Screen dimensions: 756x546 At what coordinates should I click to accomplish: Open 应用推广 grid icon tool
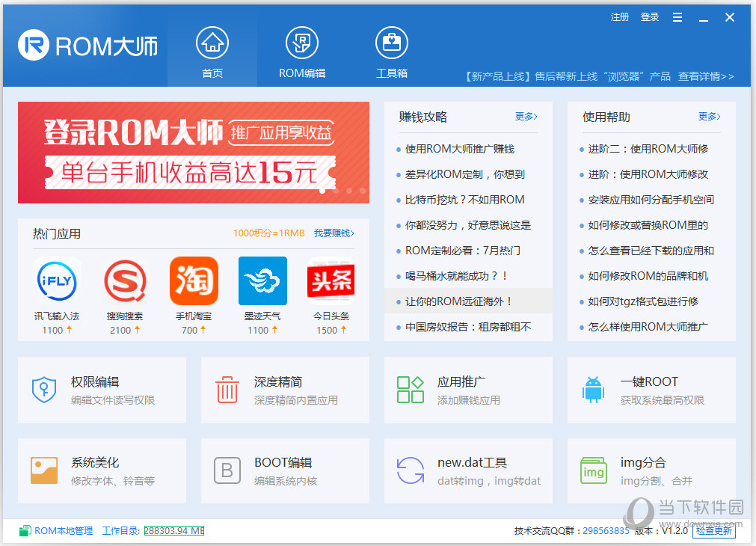[x=411, y=390]
